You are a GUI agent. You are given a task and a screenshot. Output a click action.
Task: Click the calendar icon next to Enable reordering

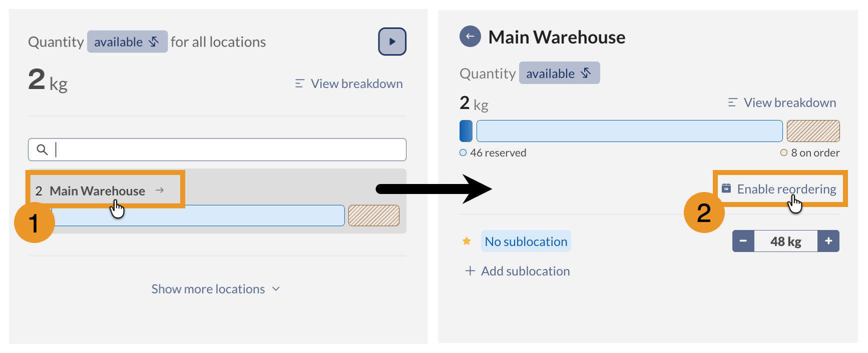[727, 188]
